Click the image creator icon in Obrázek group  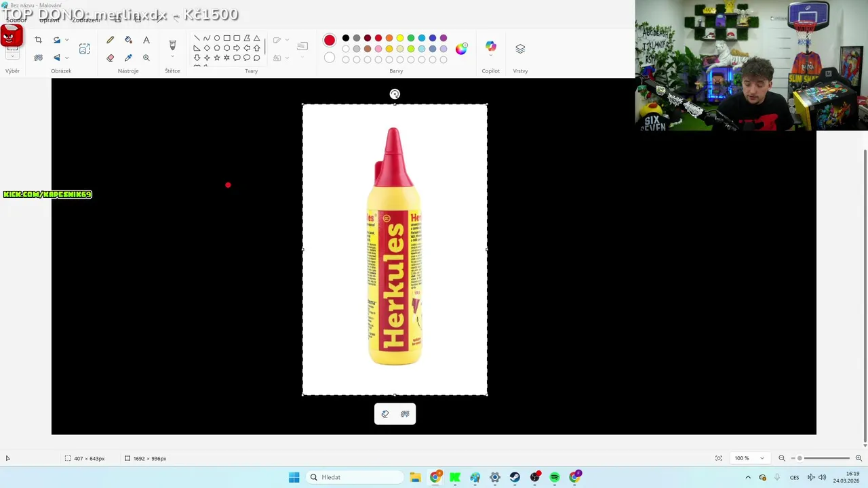point(84,49)
